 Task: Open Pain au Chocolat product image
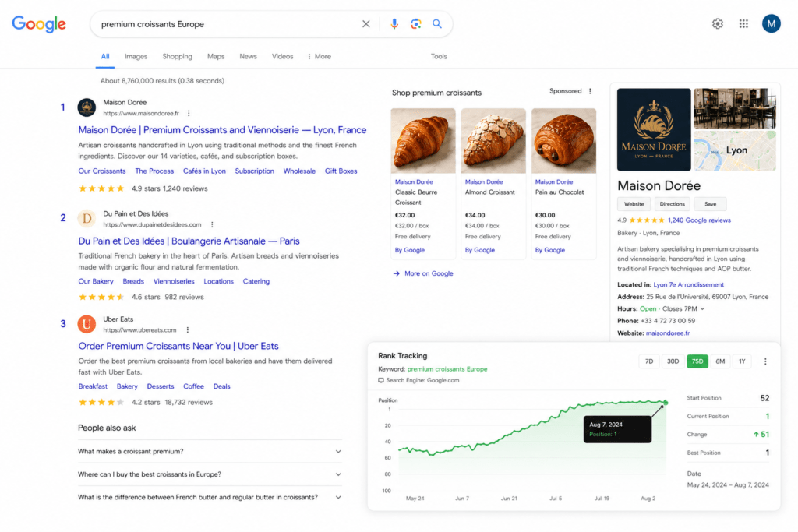[563, 141]
